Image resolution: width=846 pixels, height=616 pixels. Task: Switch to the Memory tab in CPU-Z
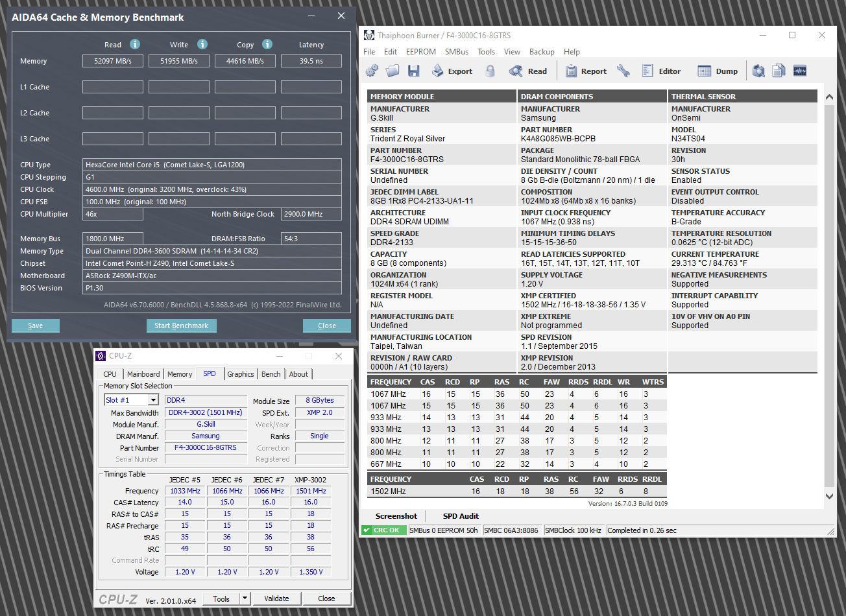click(180, 374)
